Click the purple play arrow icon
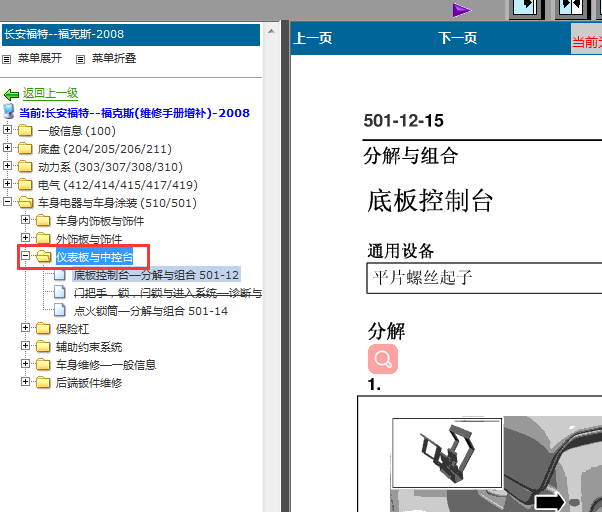Screen dimensions: 602x512 point(462,10)
